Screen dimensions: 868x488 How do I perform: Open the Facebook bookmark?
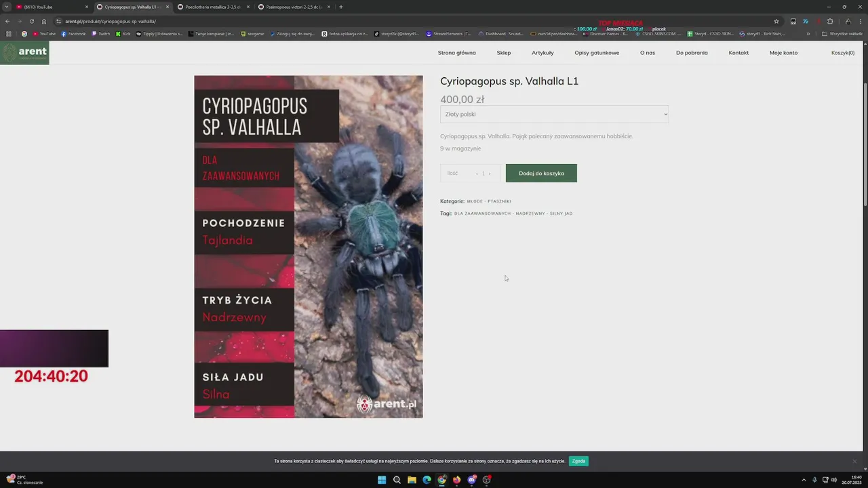click(x=73, y=33)
